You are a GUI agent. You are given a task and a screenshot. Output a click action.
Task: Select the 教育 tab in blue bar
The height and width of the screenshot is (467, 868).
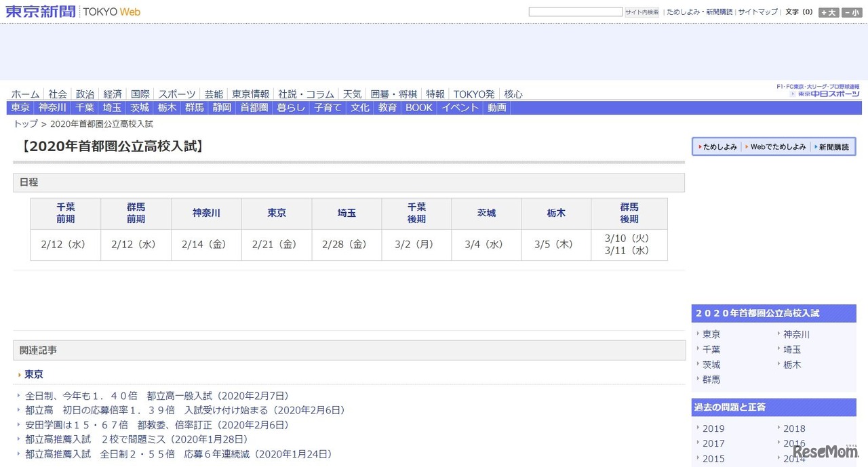pyautogui.click(x=387, y=108)
